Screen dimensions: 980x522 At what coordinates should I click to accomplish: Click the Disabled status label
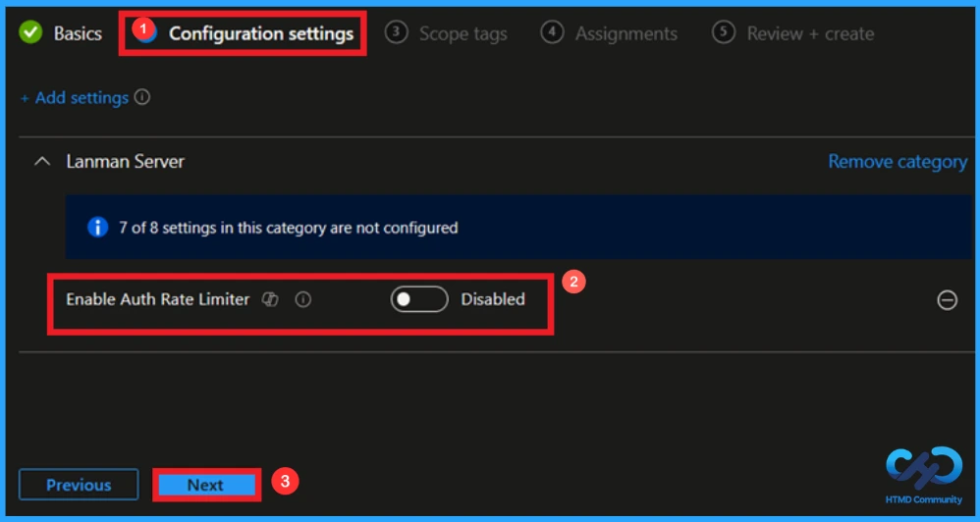(493, 299)
